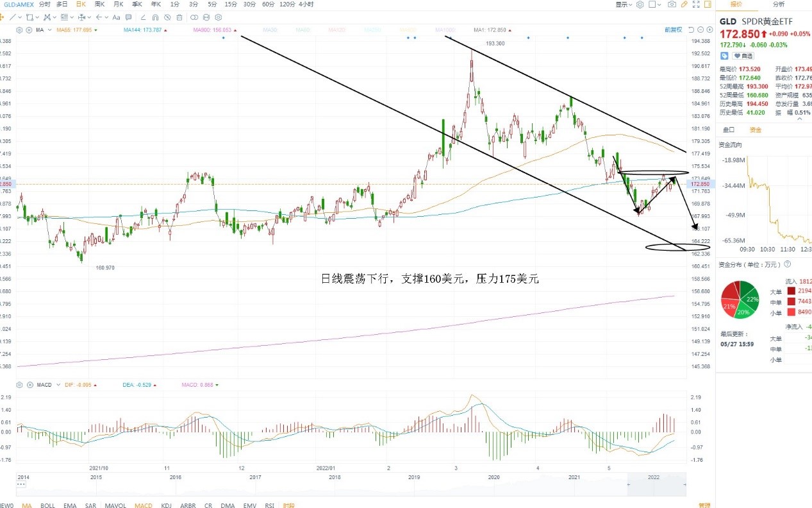This screenshot has width=812, height=508.
Task: Select the line drawing tool
Action: (x=12, y=17)
